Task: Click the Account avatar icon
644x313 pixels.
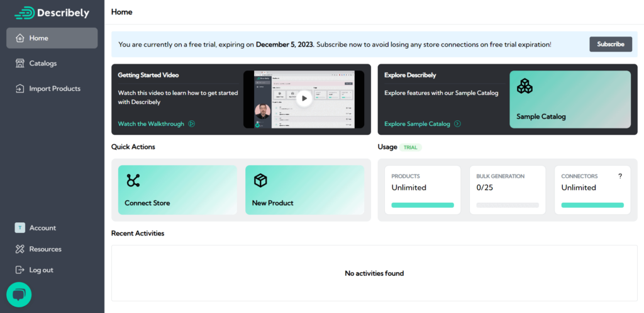Action: coord(19,228)
